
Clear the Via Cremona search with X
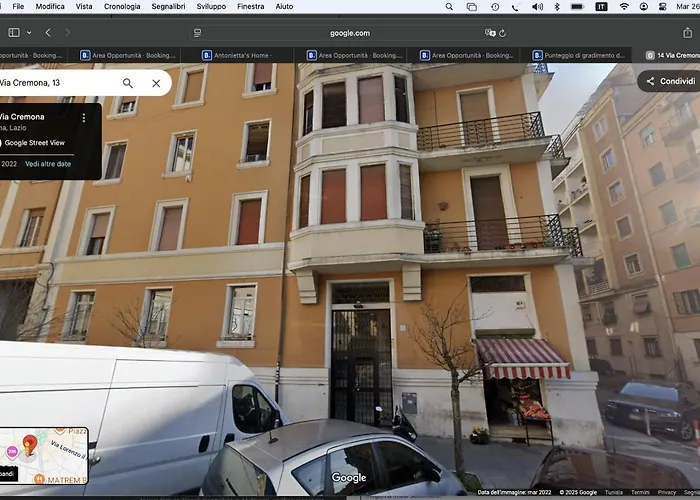pos(156,83)
